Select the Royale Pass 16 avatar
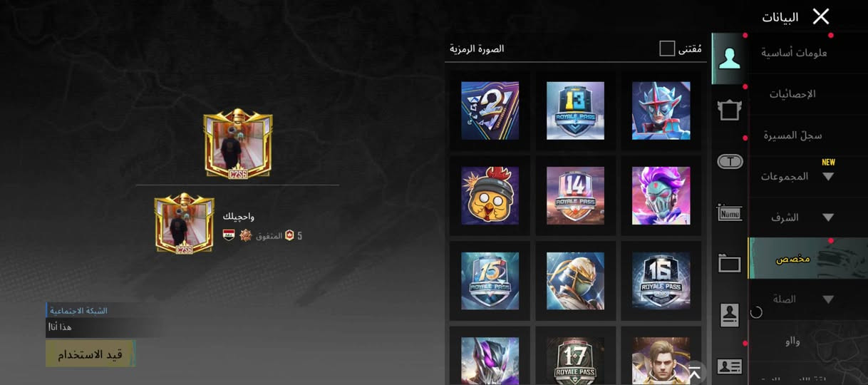The width and height of the screenshot is (868, 385). coord(661,280)
